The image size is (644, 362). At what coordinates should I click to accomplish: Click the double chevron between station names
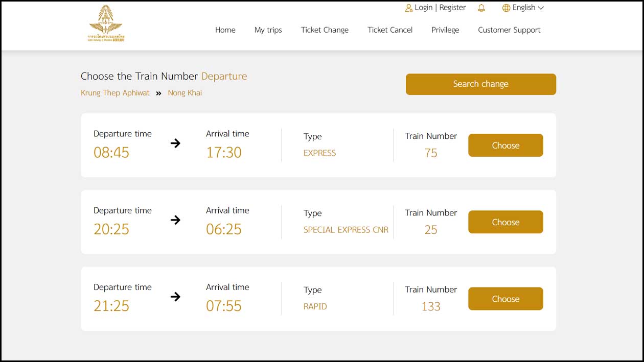coord(158,93)
